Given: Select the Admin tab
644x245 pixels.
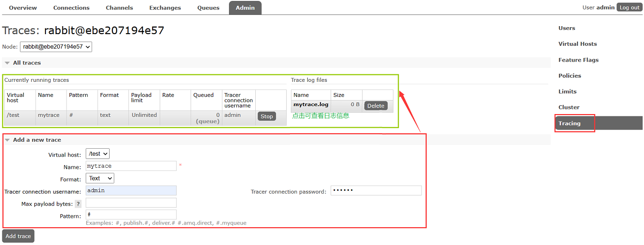Looking at the screenshot, I should click(245, 7).
